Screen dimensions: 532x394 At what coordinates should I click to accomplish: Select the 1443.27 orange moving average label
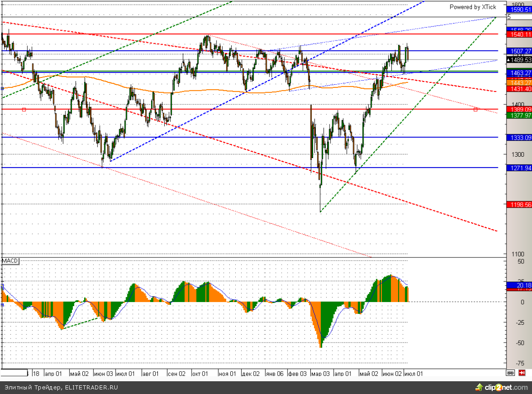(519, 83)
